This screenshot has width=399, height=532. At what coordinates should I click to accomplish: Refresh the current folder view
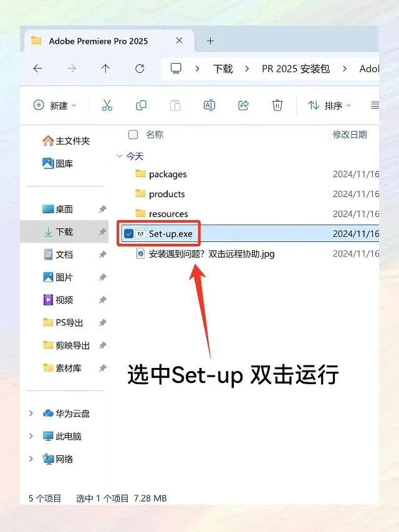tap(140, 69)
